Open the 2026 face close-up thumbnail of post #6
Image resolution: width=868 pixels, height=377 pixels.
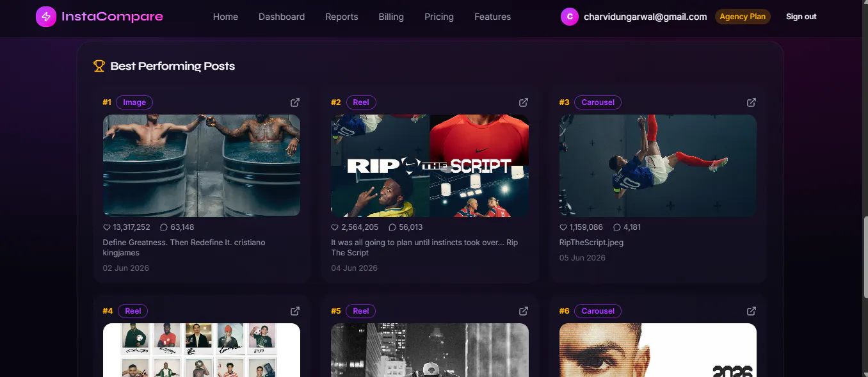pyautogui.click(x=658, y=350)
